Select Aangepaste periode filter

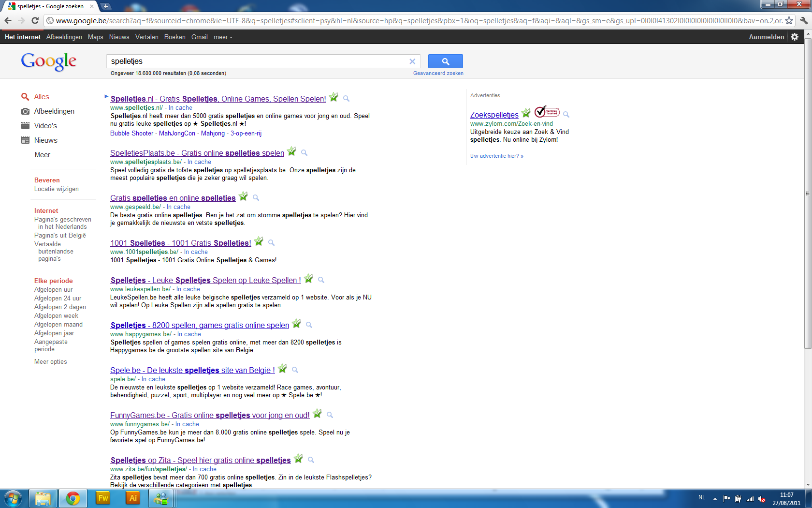pyautogui.click(x=51, y=345)
